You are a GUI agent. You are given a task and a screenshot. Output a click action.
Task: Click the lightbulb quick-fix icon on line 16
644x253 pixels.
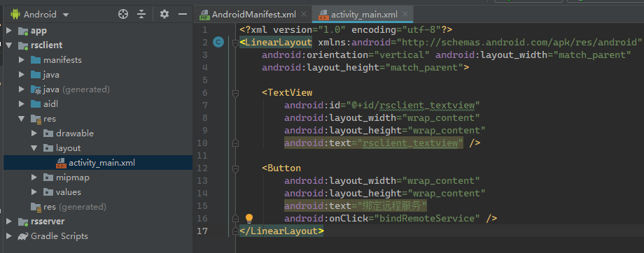click(249, 218)
